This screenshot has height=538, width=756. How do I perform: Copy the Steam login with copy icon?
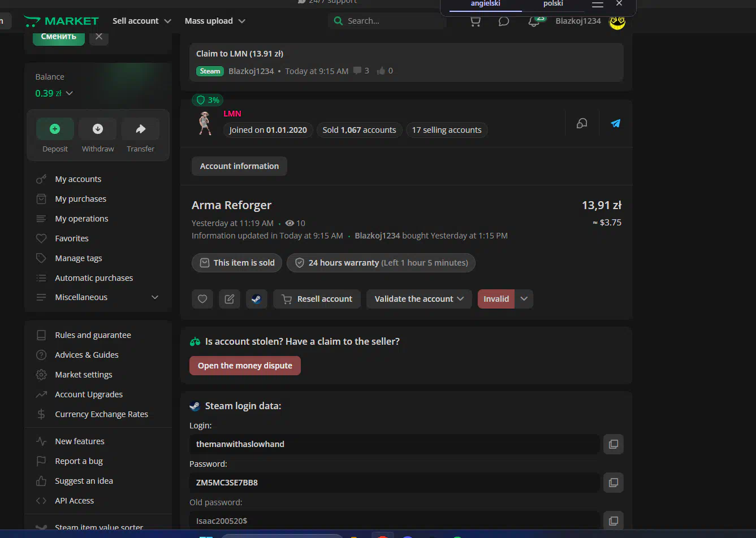tap(613, 444)
